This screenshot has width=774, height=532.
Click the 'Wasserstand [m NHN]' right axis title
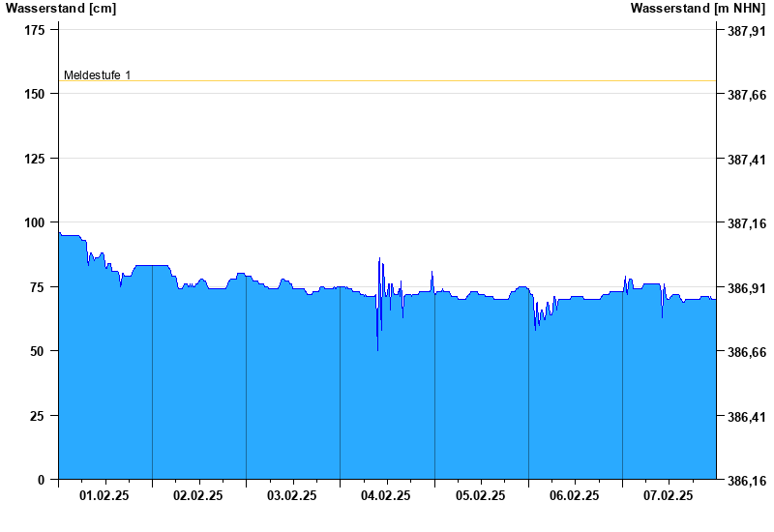click(x=698, y=8)
